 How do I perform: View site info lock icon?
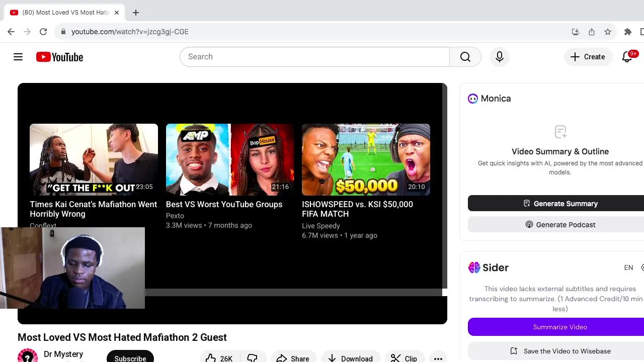[x=63, y=32]
